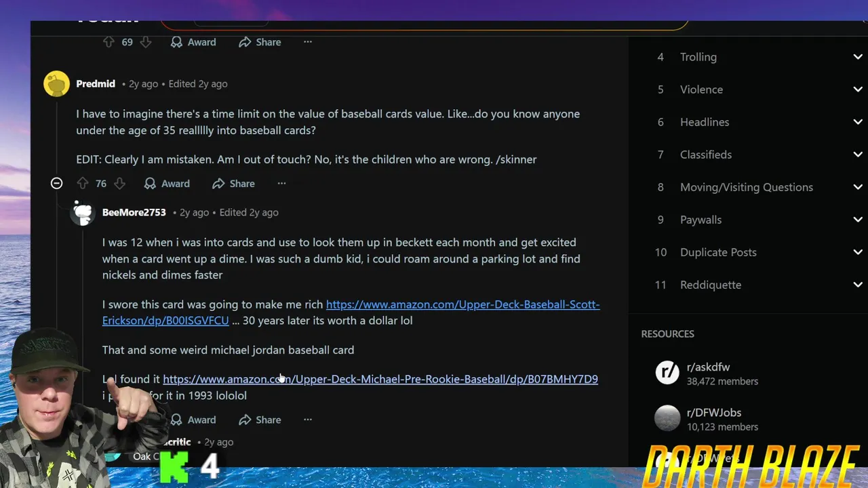Viewport: 868px width, 488px height.
Task: Click Award under the 69-point comment
Action: (x=193, y=42)
